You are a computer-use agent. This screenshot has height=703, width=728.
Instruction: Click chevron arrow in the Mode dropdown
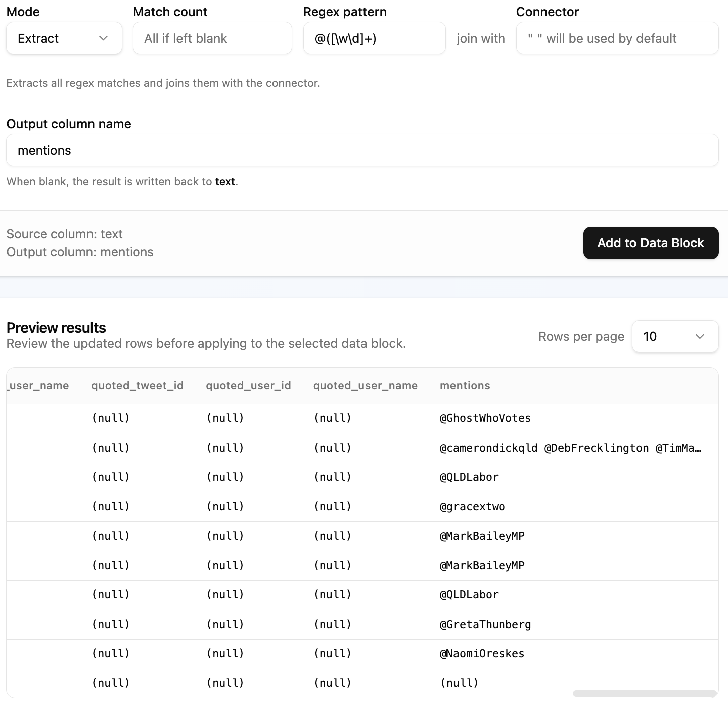coord(104,38)
